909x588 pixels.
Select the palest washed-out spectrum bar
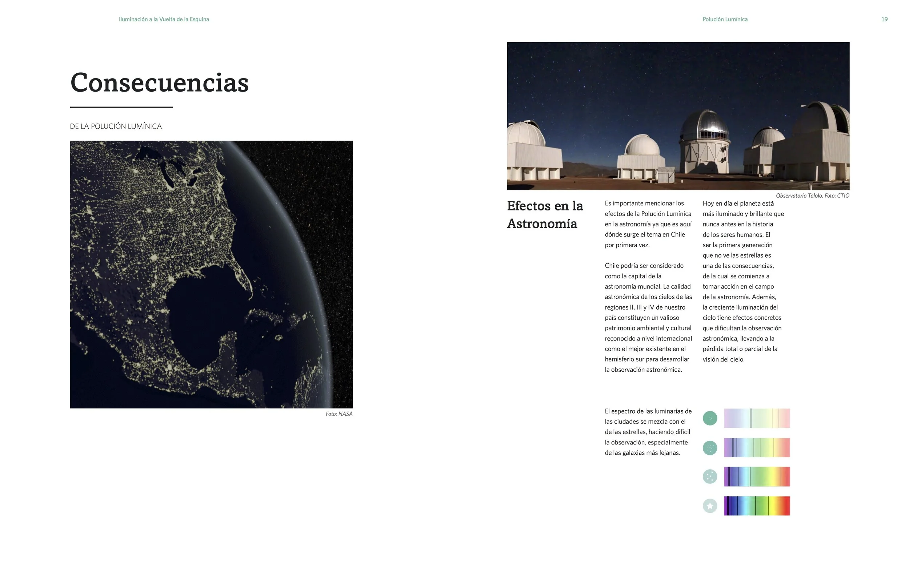click(757, 418)
